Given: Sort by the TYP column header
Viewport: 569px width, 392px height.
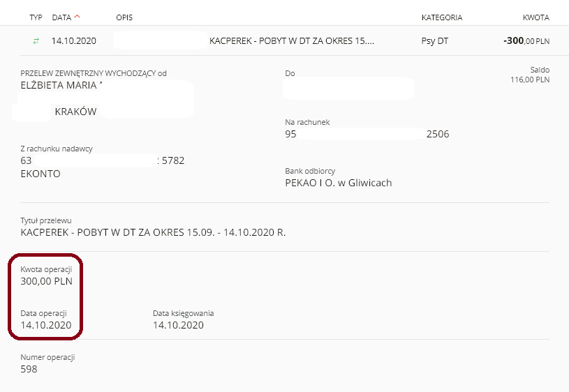Looking at the screenshot, I should 36,17.
